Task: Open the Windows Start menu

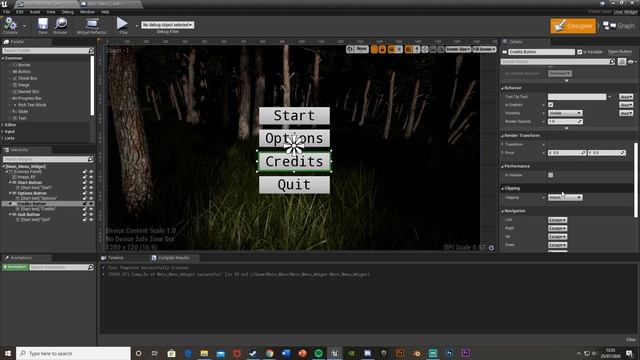Action: tap(7, 353)
